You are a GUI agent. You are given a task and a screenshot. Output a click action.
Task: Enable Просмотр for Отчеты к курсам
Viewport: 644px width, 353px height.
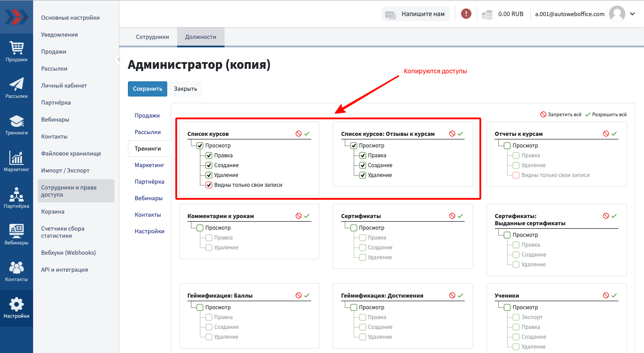point(507,146)
